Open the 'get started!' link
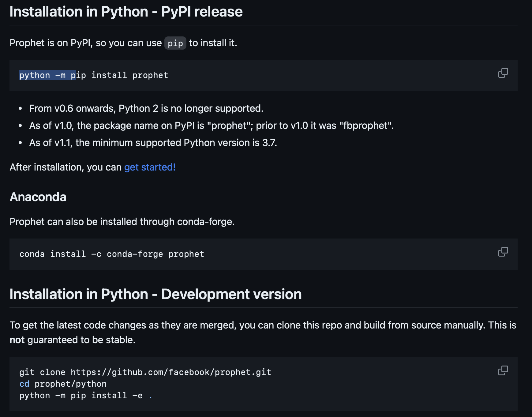This screenshot has width=532, height=417. point(150,167)
